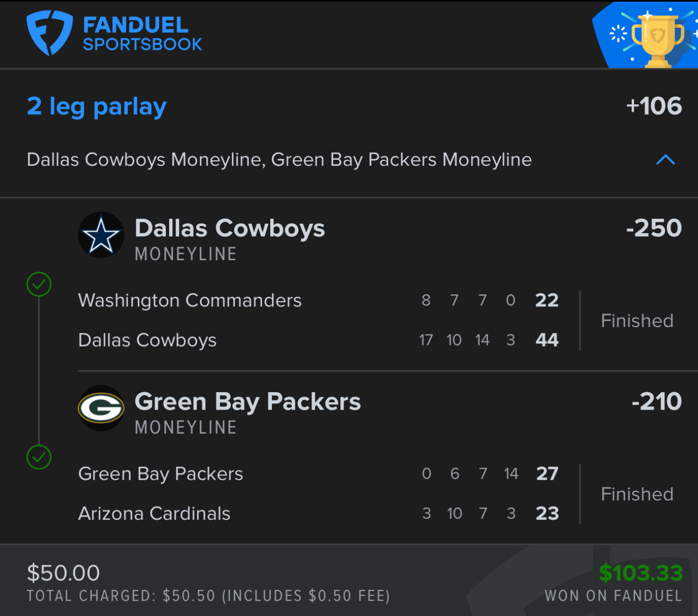Collapse the parlay details chevron
Image resolution: width=698 pixels, height=616 pixels.
click(665, 160)
